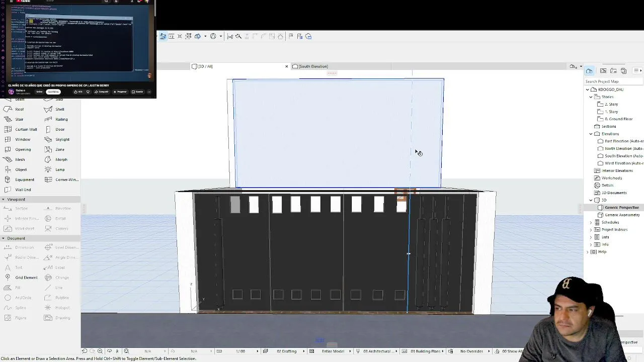This screenshot has width=644, height=362.
Task: Collapse the Viewpoint toolbox section
Action: pyautogui.click(x=3, y=200)
